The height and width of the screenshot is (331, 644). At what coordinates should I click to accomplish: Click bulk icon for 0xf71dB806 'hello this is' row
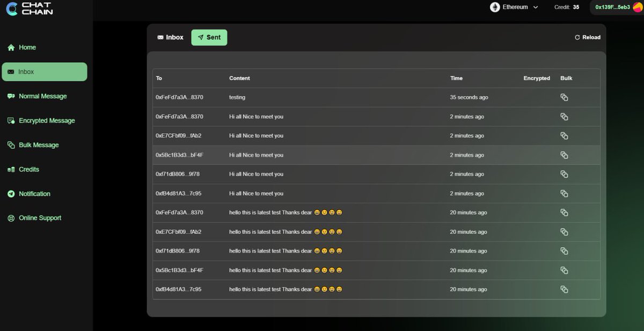[564, 251]
